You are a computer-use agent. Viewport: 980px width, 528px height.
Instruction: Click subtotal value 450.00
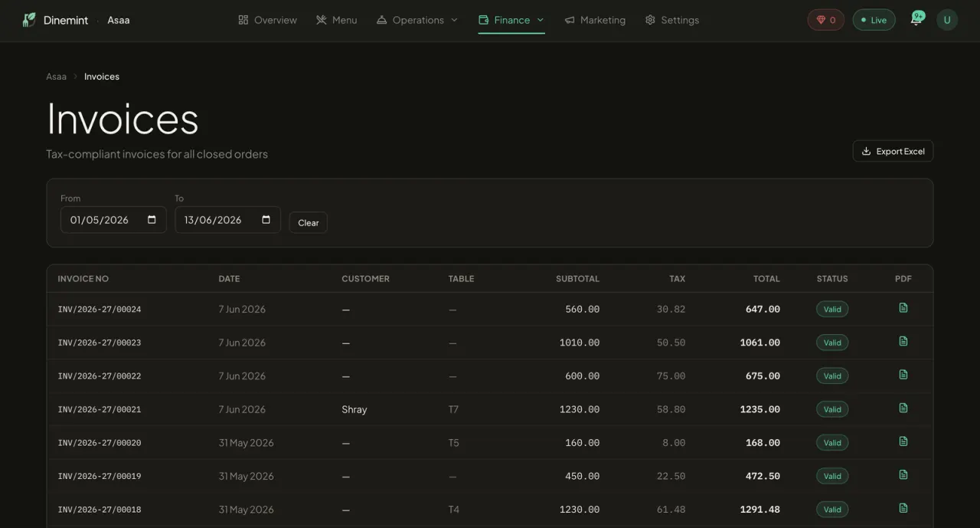(583, 476)
